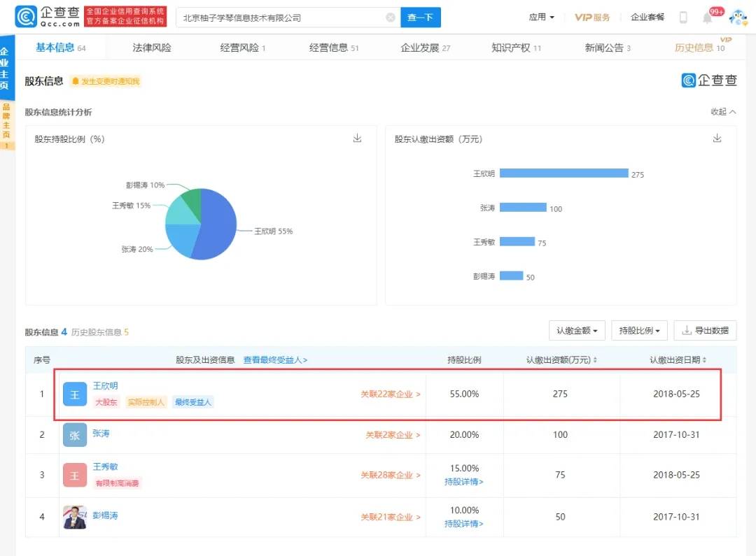
Task: Click the 王欣明 275 bar in chart
Action: click(564, 173)
